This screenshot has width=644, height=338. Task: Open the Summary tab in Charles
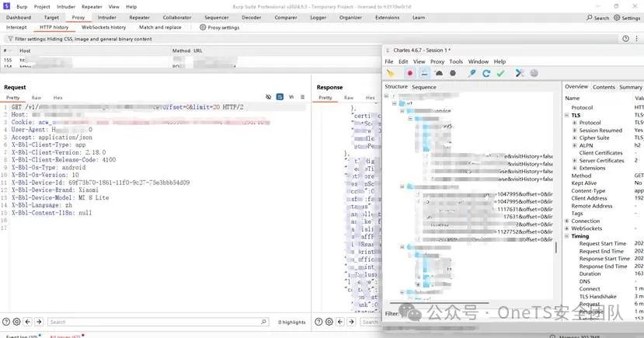click(x=631, y=87)
